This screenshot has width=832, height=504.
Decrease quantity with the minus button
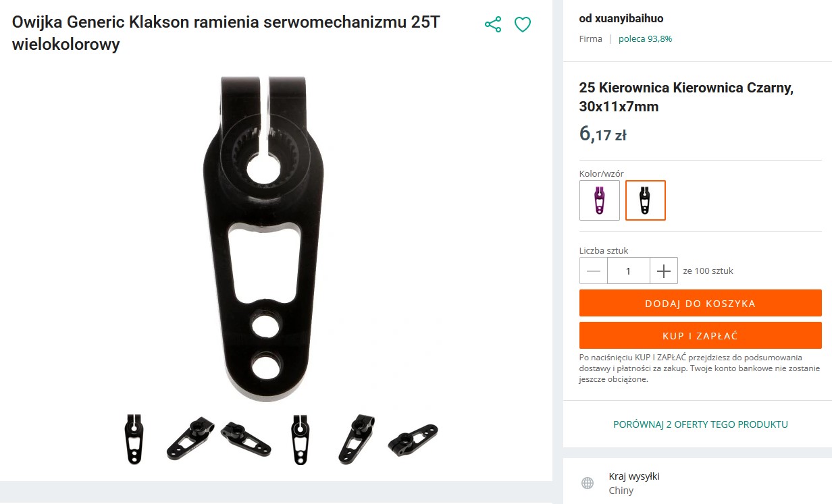coord(594,271)
